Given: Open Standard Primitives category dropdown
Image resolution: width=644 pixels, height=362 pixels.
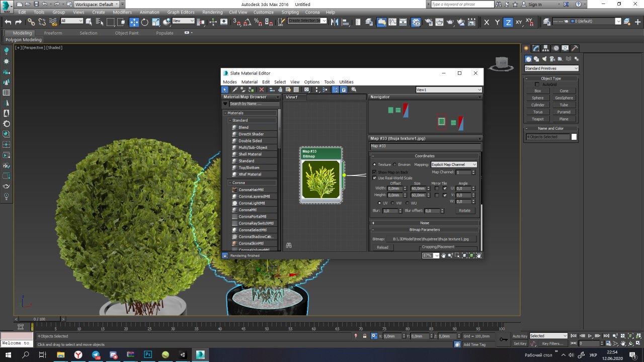Looking at the screenshot, I should point(551,68).
